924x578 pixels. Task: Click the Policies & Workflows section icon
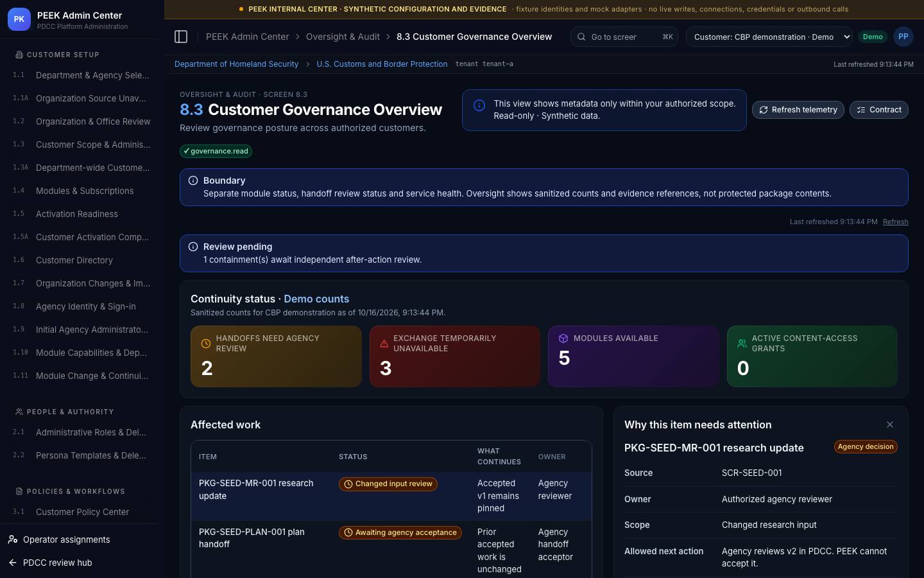pos(19,491)
